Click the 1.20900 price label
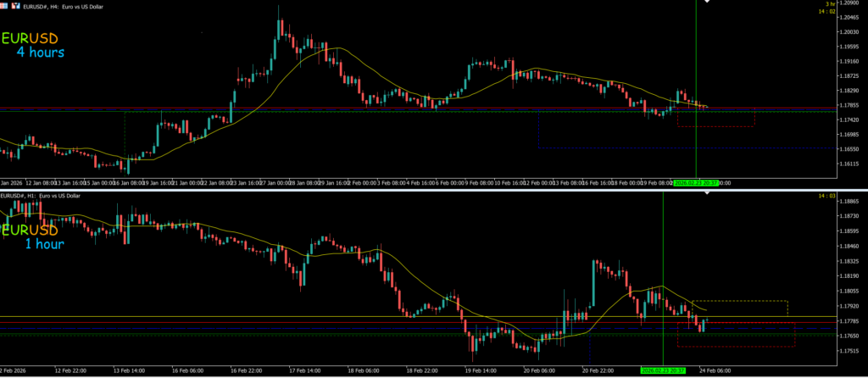Image resolution: width=868 pixels, height=378 pixels. point(849,3)
